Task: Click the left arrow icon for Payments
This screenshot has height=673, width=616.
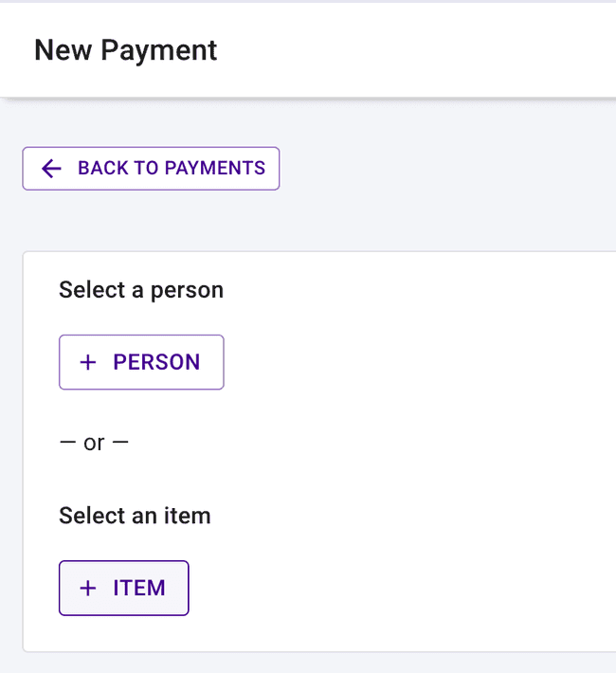Action: [x=51, y=169]
